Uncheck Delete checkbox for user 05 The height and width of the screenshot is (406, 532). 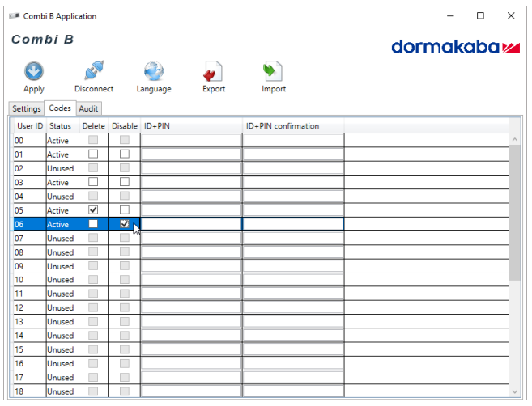(93, 210)
